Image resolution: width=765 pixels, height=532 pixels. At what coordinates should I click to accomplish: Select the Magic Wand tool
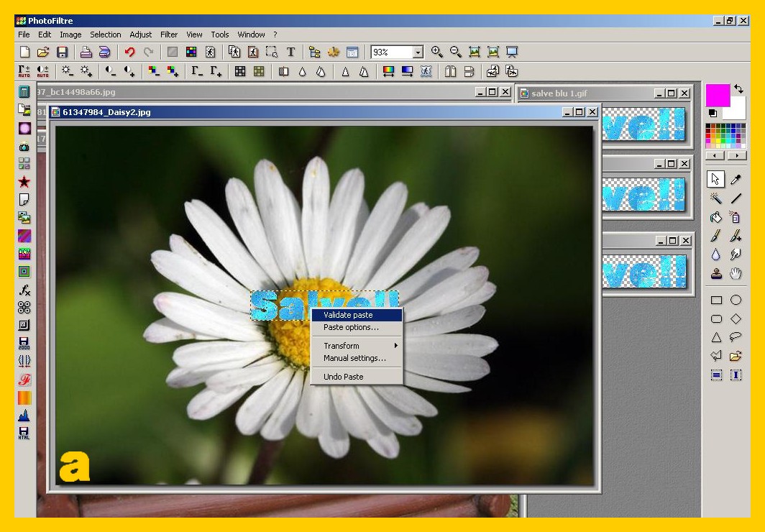point(716,198)
